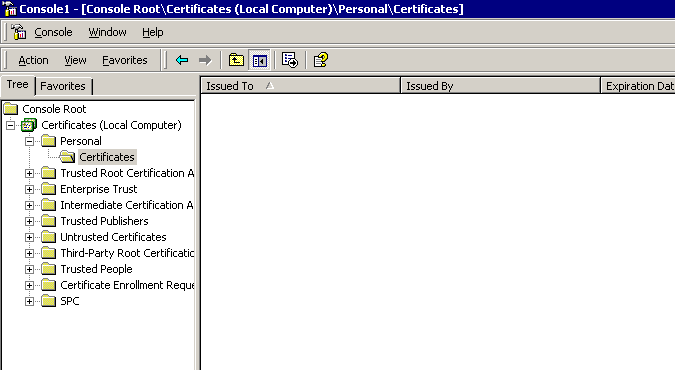Expand the Untrusted Certificates node
This screenshot has width=675, height=370.
pos(29,237)
